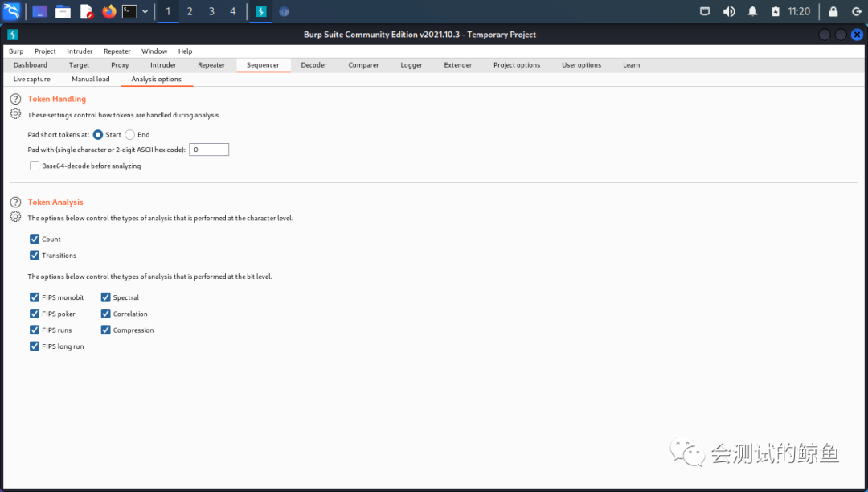
Task: Open the Window menu
Action: (x=154, y=51)
